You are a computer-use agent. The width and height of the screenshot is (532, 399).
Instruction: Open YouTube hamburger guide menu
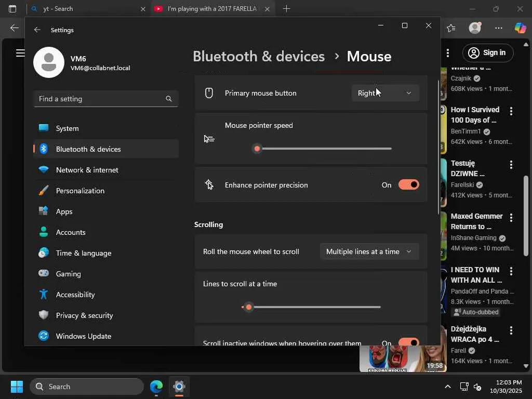[20, 53]
